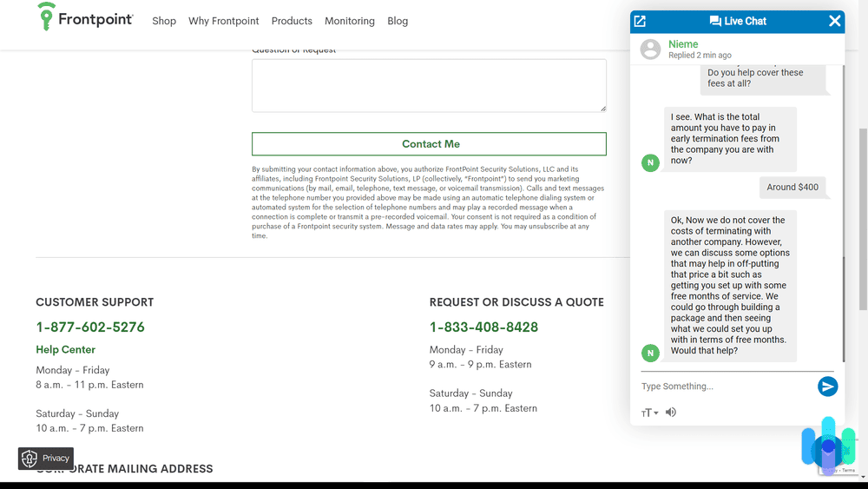Pop out the Live Chat window
This screenshot has width=868, height=489.
pyautogui.click(x=640, y=21)
